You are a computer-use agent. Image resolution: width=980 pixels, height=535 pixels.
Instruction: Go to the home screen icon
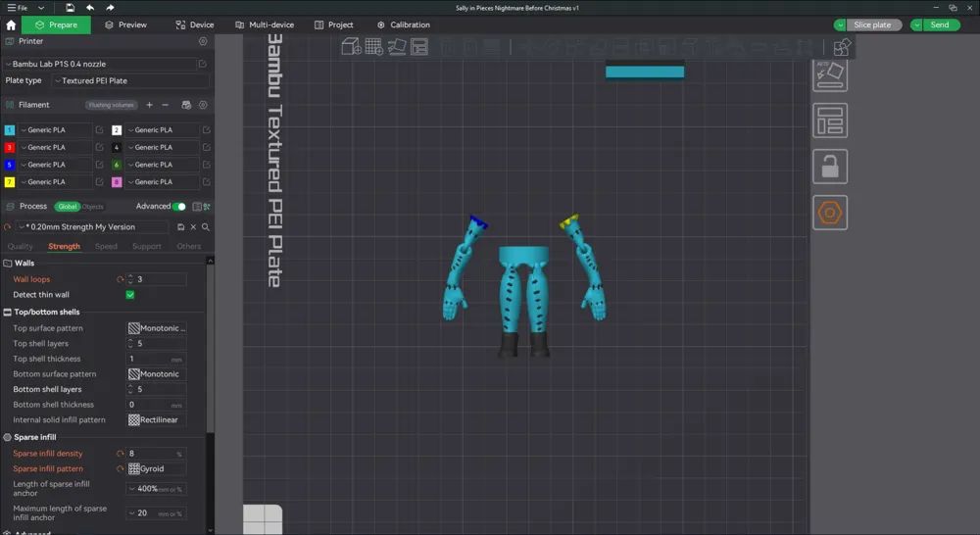[x=11, y=25]
